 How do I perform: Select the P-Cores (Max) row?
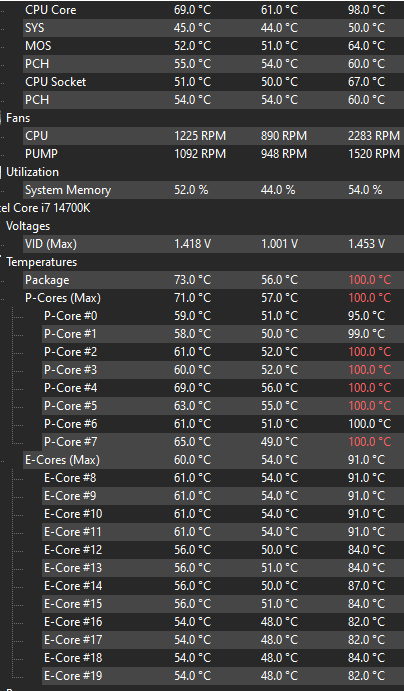point(213,298)
